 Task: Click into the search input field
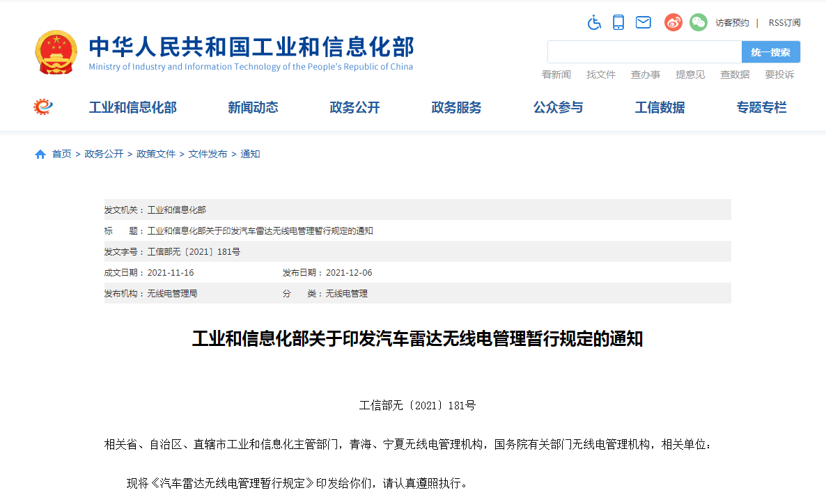tap(644, 52)
